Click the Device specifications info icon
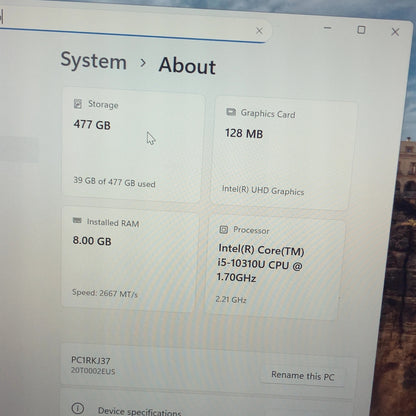The height and width of the screenshot is (416, 416). 78,408
